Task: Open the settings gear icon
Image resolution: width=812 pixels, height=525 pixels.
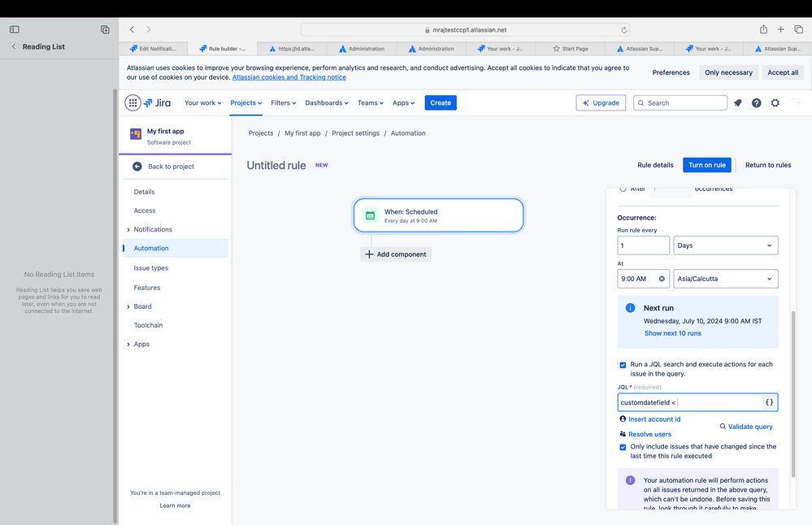Action: (x=775, y=103)
